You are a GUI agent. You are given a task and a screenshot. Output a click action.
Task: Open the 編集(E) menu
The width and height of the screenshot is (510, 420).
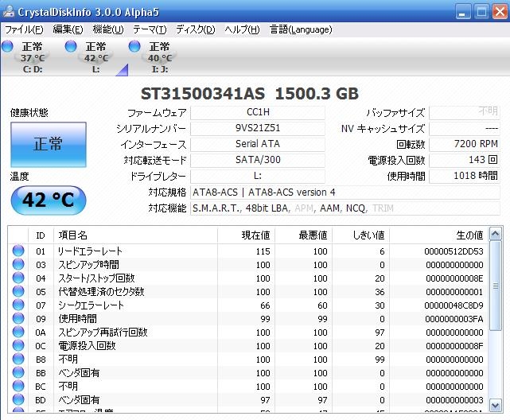click(x=68, y=29)
